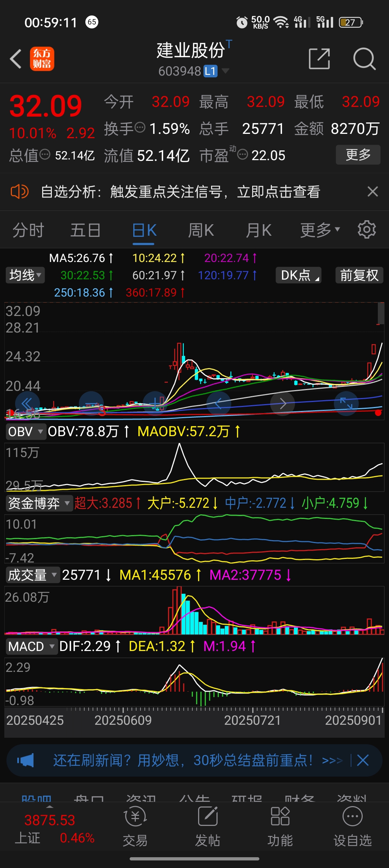Open the 东方财富 logo icon
The image size is (389, 868).
(x=42, y=59)
